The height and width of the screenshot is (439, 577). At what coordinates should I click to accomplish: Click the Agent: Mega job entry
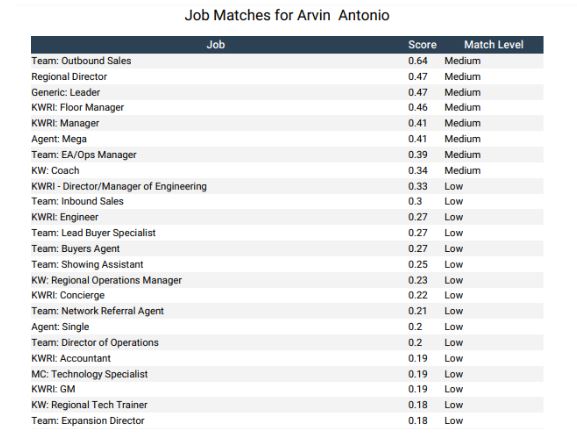59,139
